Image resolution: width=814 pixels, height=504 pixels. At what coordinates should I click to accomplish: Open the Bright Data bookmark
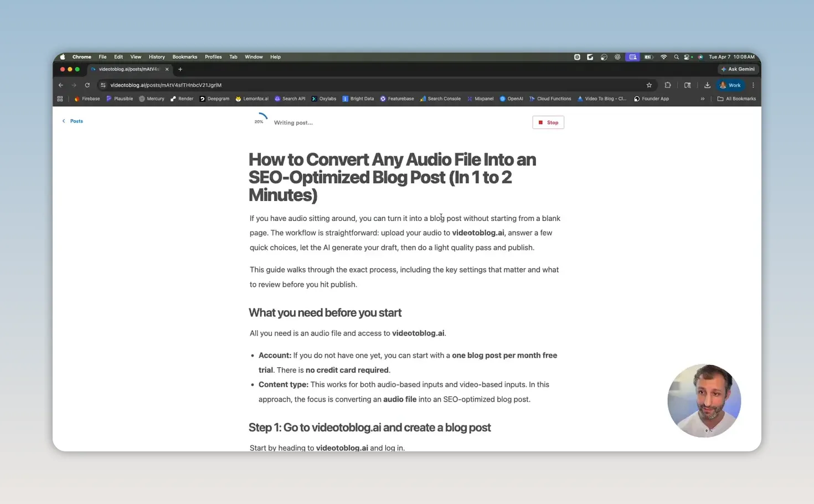click(358, 99)
